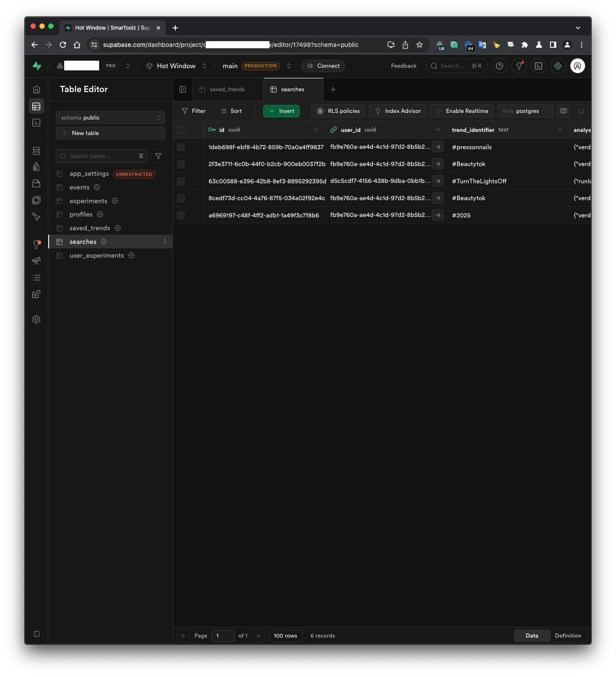Click the refresh table icon
616x677 pixels.
tap(581, 111)
